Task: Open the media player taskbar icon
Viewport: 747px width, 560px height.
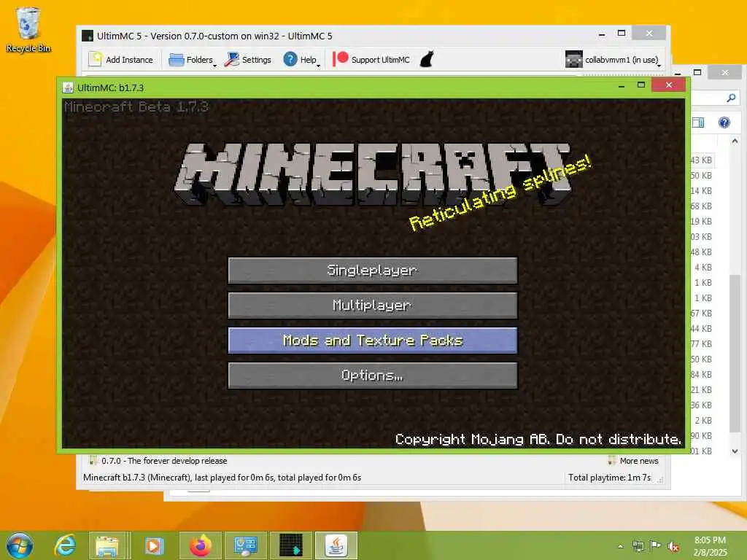Action: [x=153, y=545]
